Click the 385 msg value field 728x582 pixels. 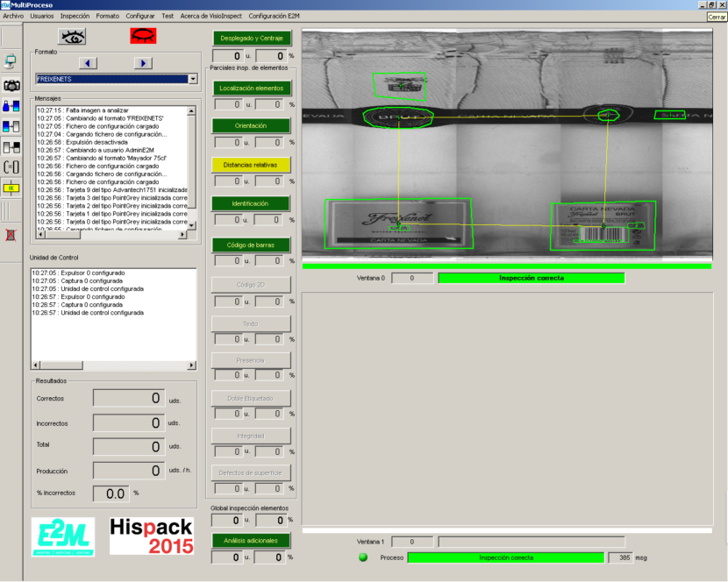pyautogui.click(x=621, y=557)
